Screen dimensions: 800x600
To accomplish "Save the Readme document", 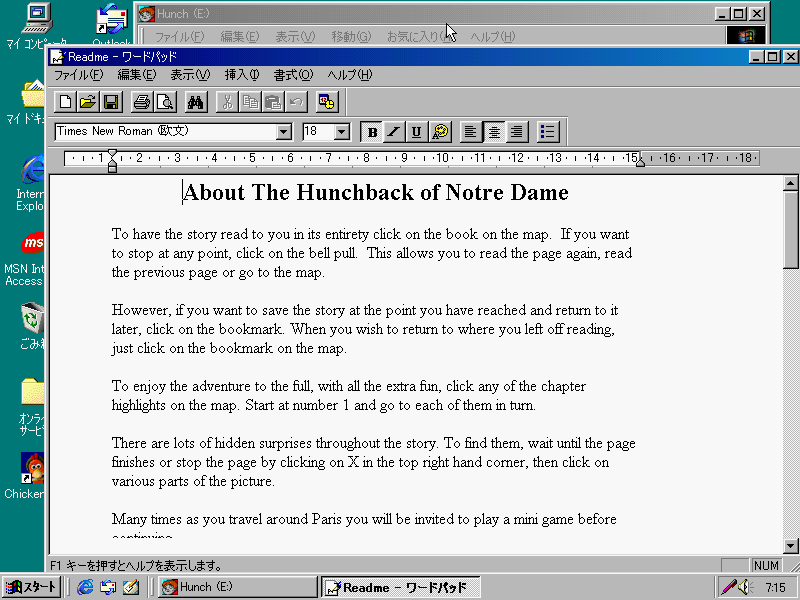I will [111, 101].
